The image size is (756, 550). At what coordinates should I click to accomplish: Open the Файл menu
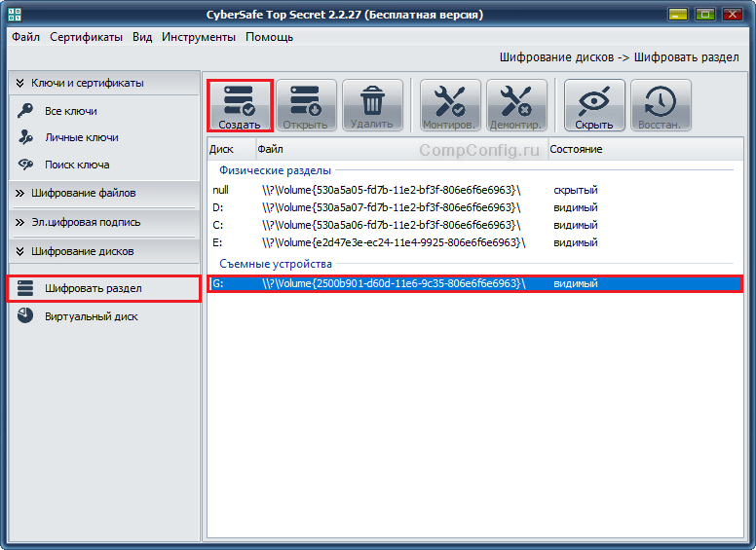pyautogui.click(x=25, y=37)
